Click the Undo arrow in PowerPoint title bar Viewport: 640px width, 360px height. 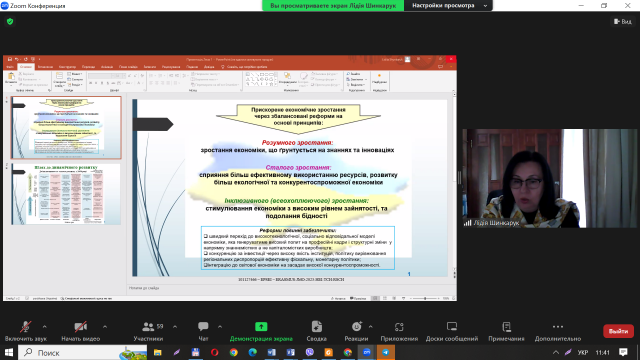(17, 59)
